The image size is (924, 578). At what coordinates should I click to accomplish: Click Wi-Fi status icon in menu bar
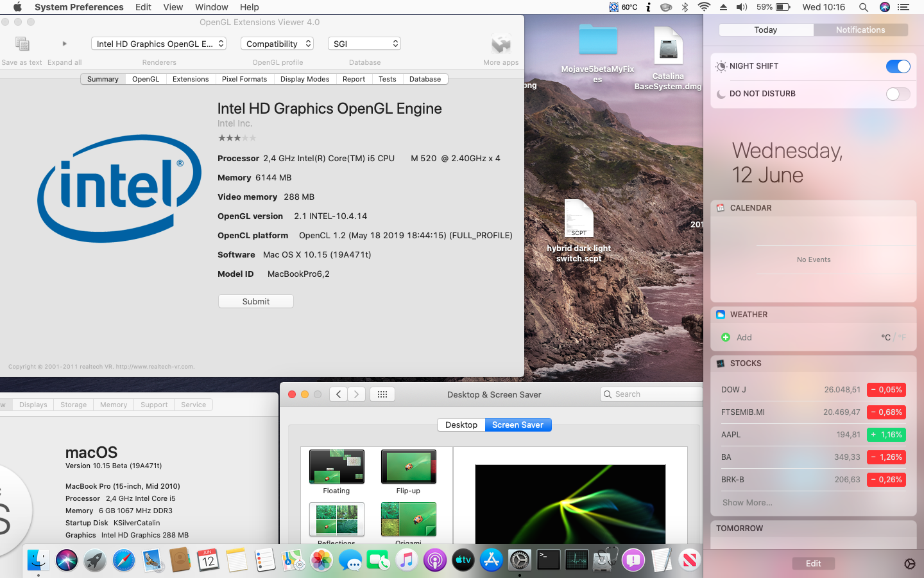click(704, 7)
